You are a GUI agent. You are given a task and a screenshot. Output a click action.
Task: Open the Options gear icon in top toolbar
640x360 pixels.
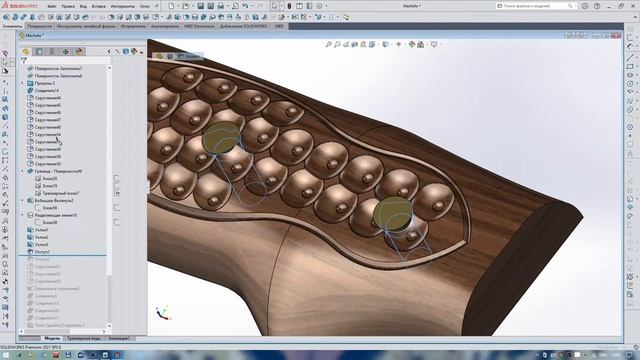point(319,6)
